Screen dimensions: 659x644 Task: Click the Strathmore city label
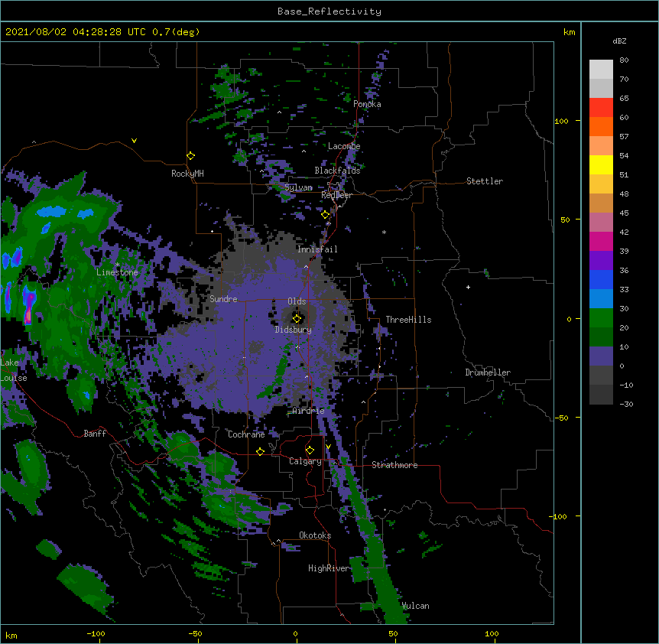click(394, 465)
